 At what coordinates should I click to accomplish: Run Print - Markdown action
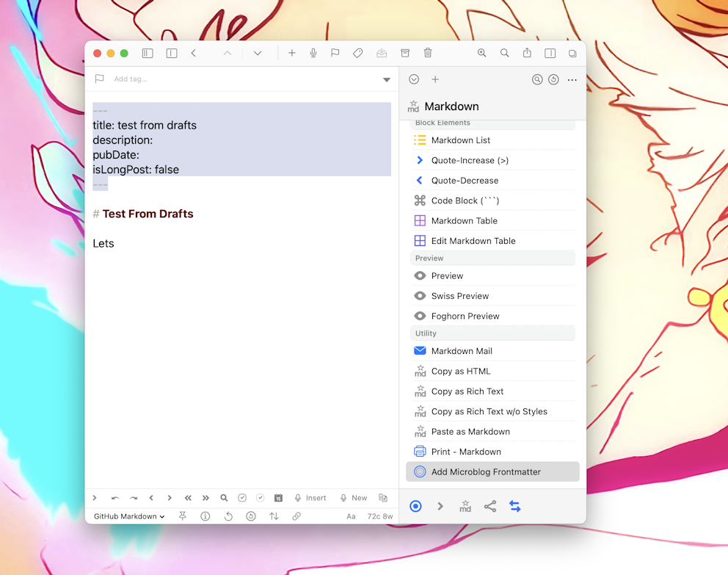tap(492, 452)
